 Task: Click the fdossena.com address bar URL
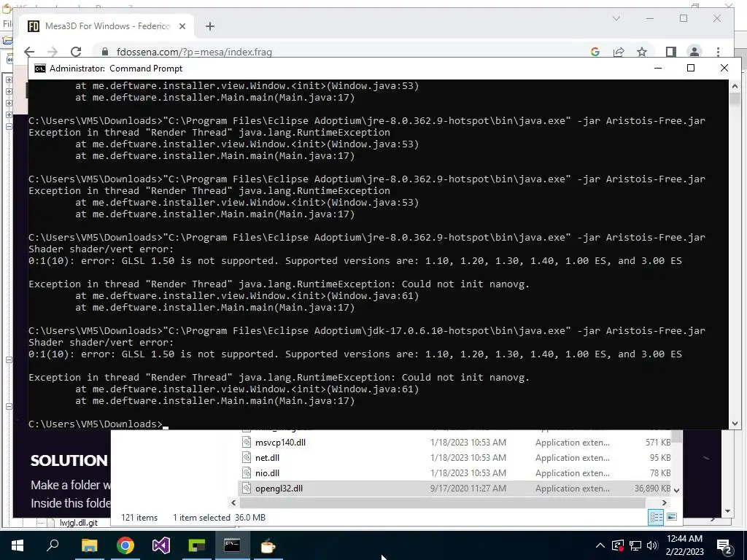(194, 52)
